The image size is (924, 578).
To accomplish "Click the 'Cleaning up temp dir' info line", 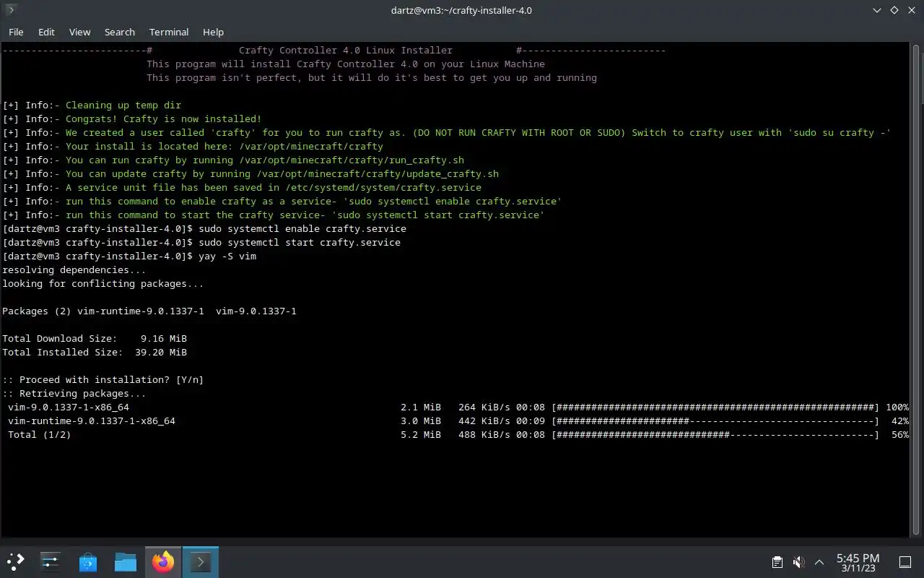I will 123,105.
